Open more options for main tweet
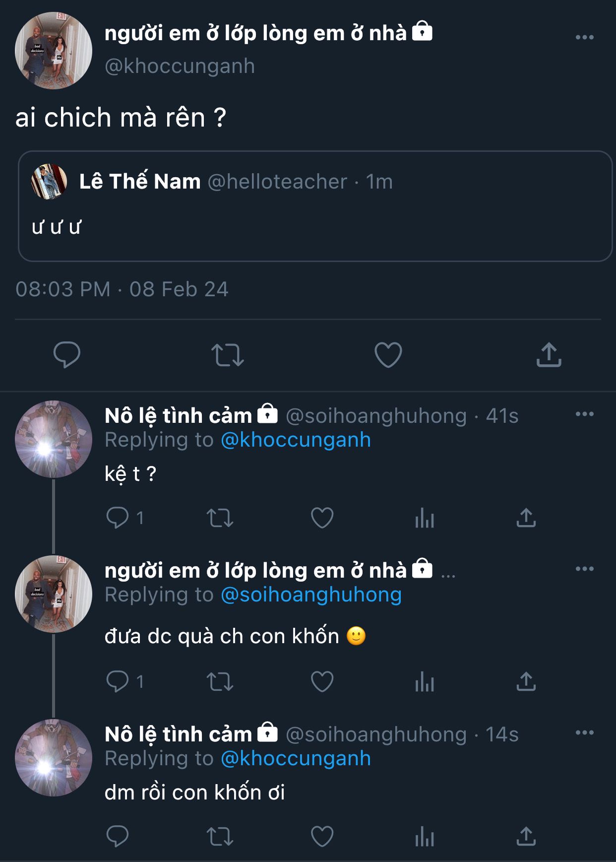The image size is (616, 862). coord(584,37)
